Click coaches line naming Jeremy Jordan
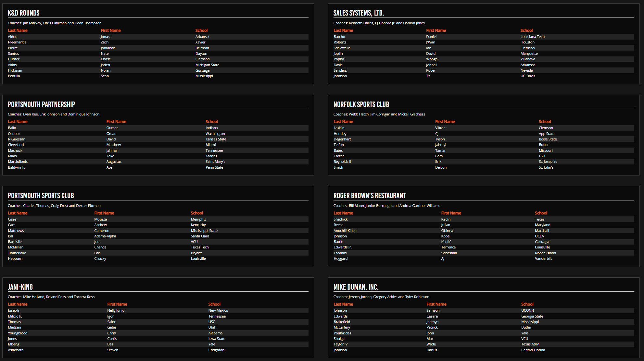The image size is (644, 361). (x=381, y=297)
